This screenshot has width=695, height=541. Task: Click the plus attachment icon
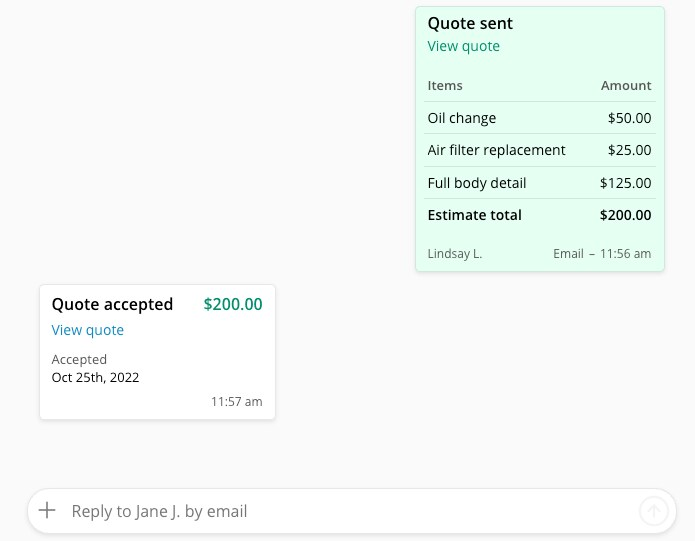point(47,511)
